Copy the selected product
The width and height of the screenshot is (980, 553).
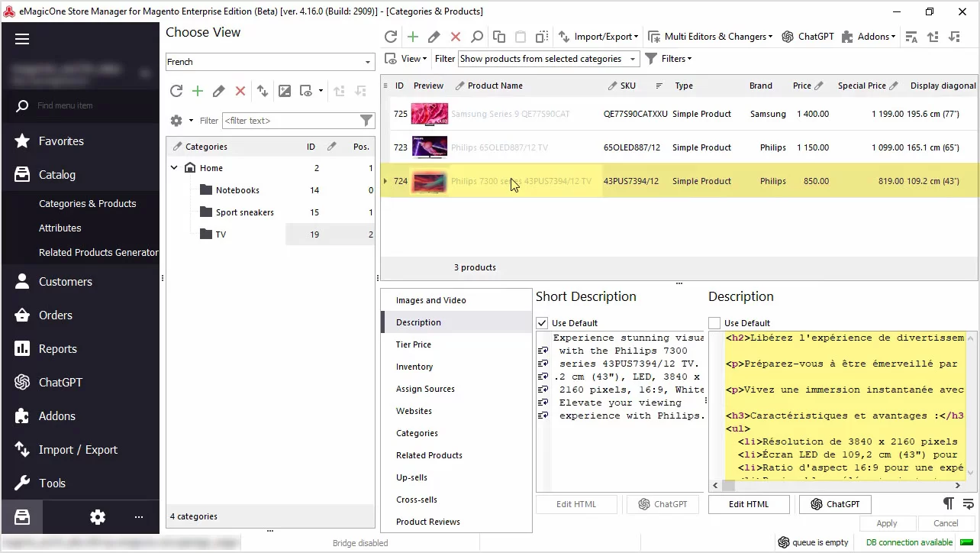point(499,37)
